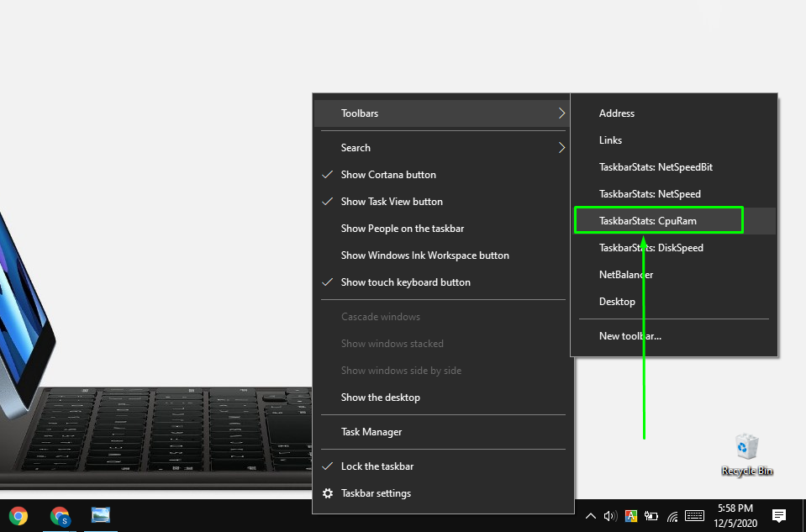Toggle Show Task View button off
The height and width of the screenshot is (532, 806).
tap(392, 202)
